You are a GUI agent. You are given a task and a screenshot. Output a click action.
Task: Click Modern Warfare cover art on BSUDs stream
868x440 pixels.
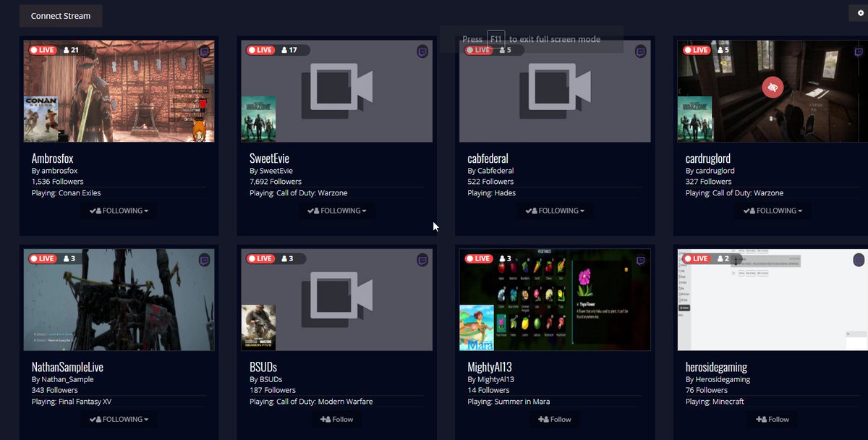tap(258, 328)
